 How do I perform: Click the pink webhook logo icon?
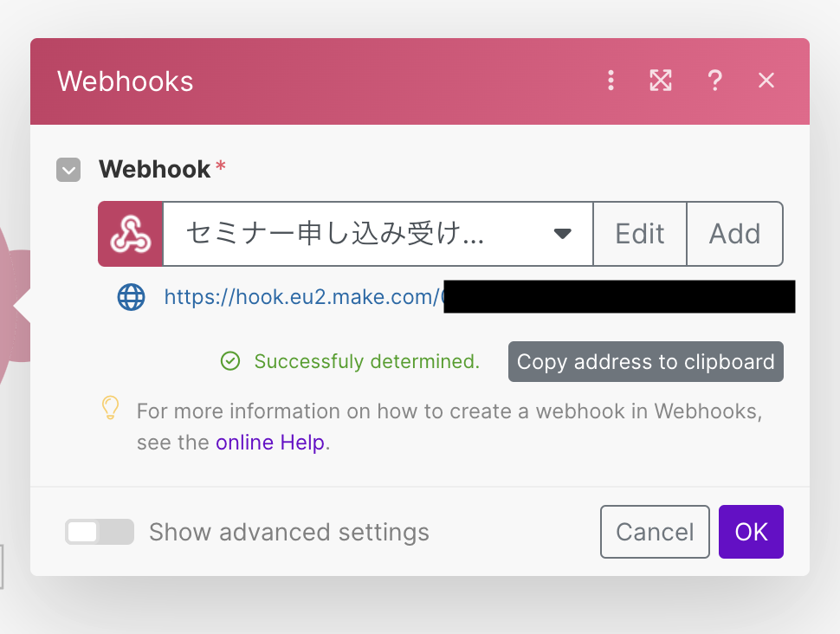pyautogui.click(x=130, y=234)
